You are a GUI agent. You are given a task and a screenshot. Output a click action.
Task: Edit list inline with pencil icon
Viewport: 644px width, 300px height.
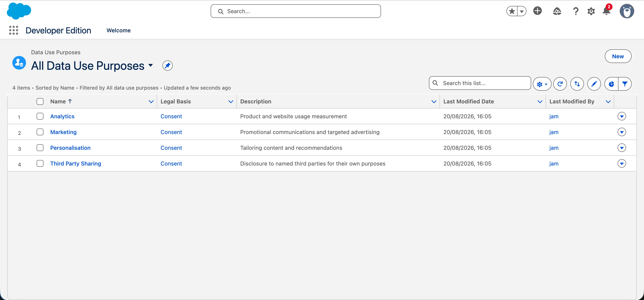(x=594, y=84)
